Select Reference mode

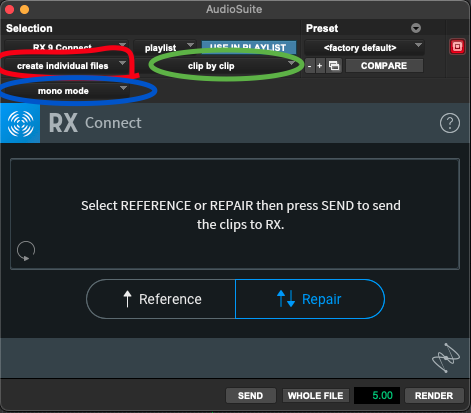pos(161,299)
